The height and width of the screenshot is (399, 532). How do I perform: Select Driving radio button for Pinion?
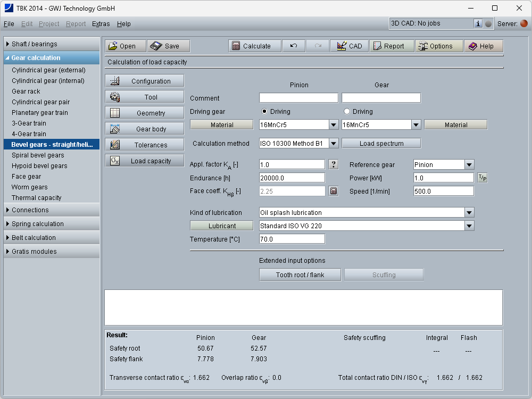coord(264,112)
